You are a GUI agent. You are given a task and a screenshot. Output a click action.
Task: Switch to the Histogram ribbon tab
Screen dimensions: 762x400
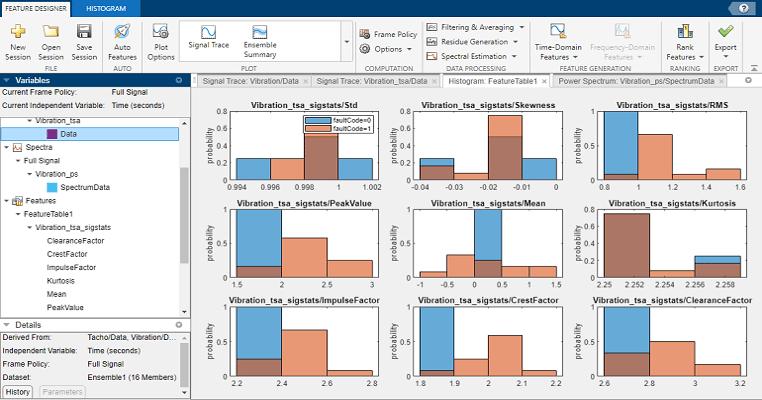click(106, 8)
